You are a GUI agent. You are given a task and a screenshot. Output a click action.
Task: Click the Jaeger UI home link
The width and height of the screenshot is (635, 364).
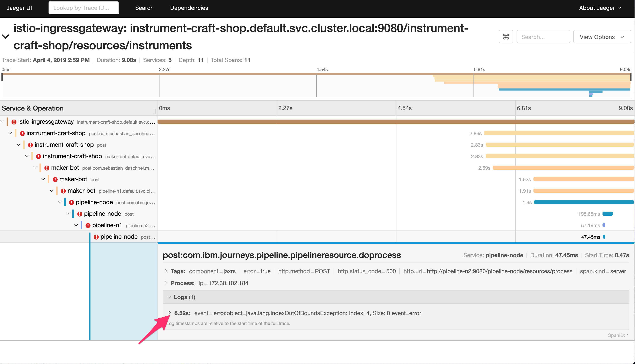coord(19,8)
